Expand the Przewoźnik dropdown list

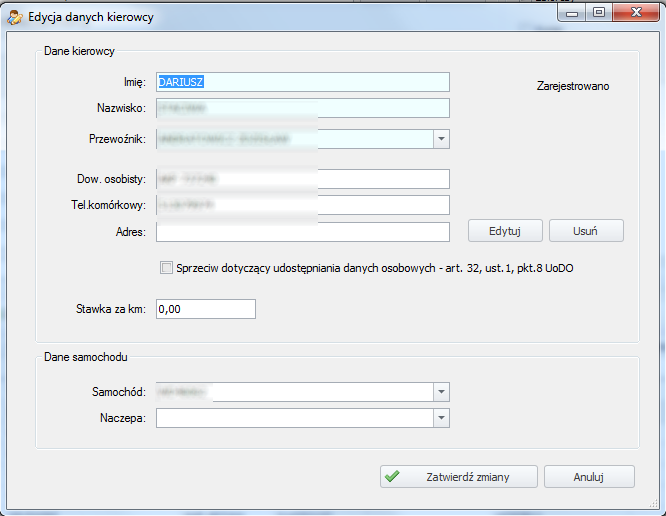[441, 139]
